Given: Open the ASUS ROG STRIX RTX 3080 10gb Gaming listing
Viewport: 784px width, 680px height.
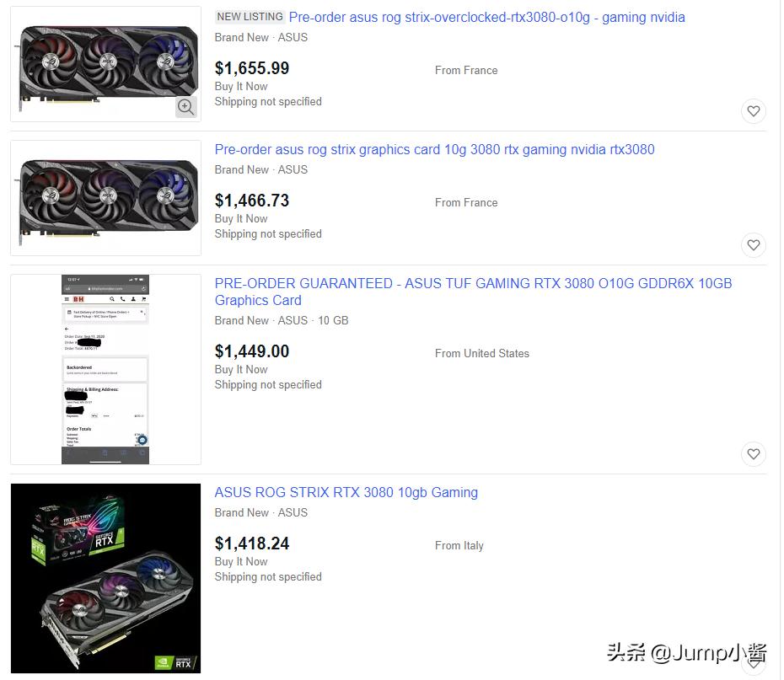Looking at the screenshot, I should tap(346, 492).
